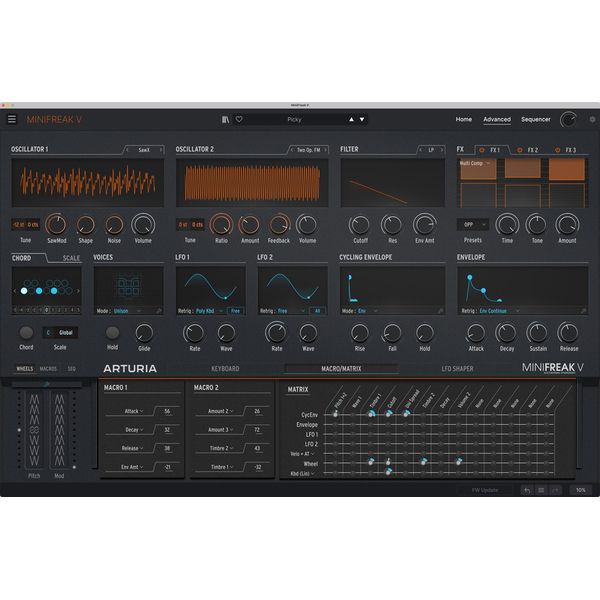Open the FX Presets OPP dropdown

(x=473, y=225)
